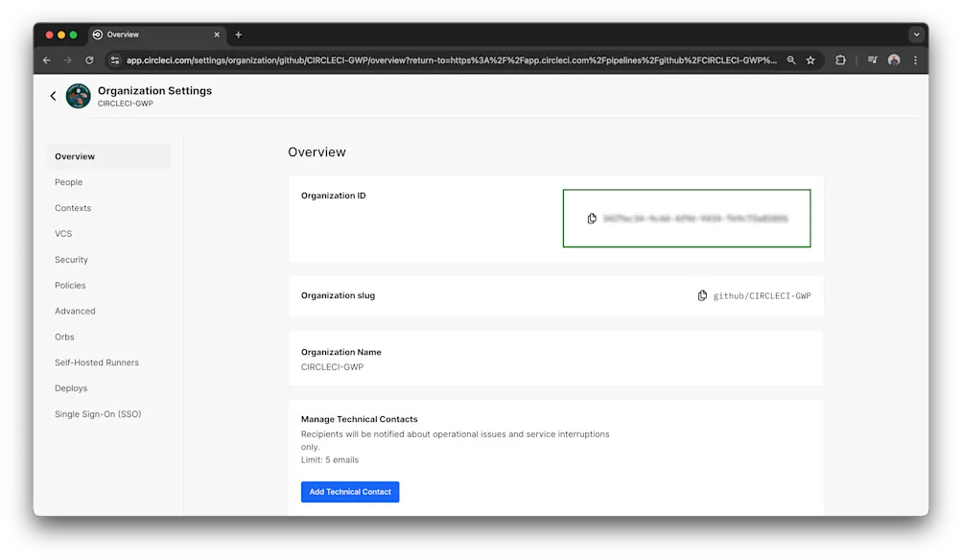Click inside the browser address bar
The image size is (962, 560).
432,59
